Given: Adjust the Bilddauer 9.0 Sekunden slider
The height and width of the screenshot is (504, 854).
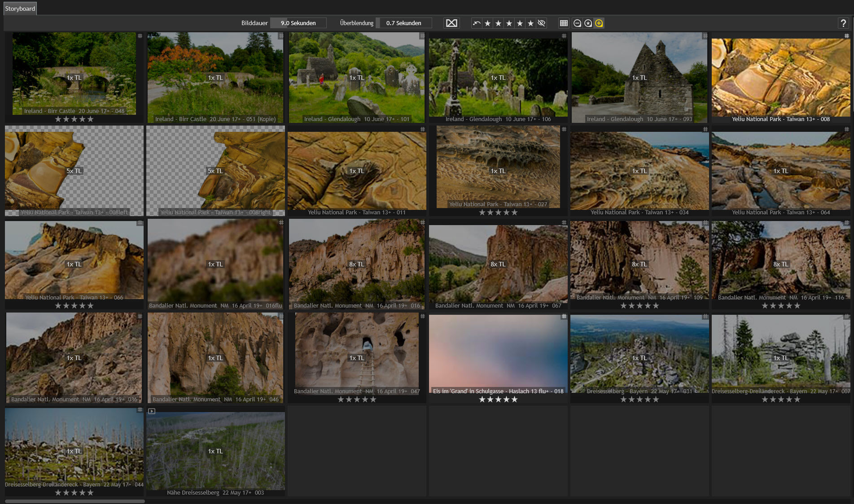Looking at the screenshot, I should (298, 23).
